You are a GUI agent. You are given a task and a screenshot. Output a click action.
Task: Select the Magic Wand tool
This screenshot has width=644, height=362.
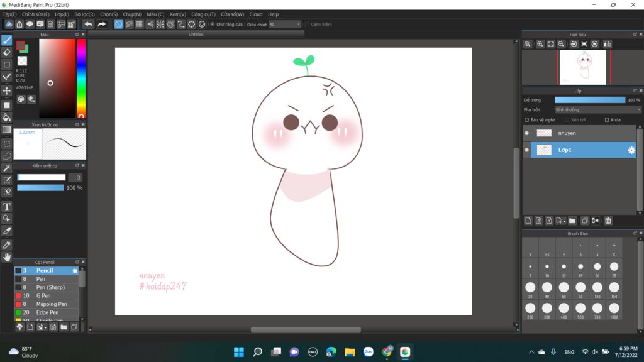pyautogui.click(x=6, y=168)
